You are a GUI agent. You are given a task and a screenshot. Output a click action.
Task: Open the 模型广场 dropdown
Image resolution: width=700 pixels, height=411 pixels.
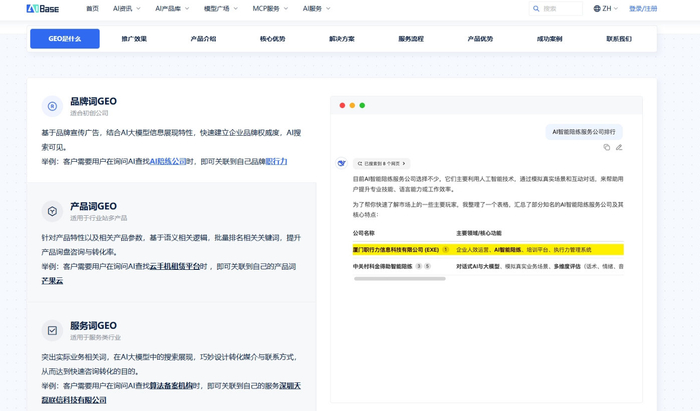pos(220,9)
